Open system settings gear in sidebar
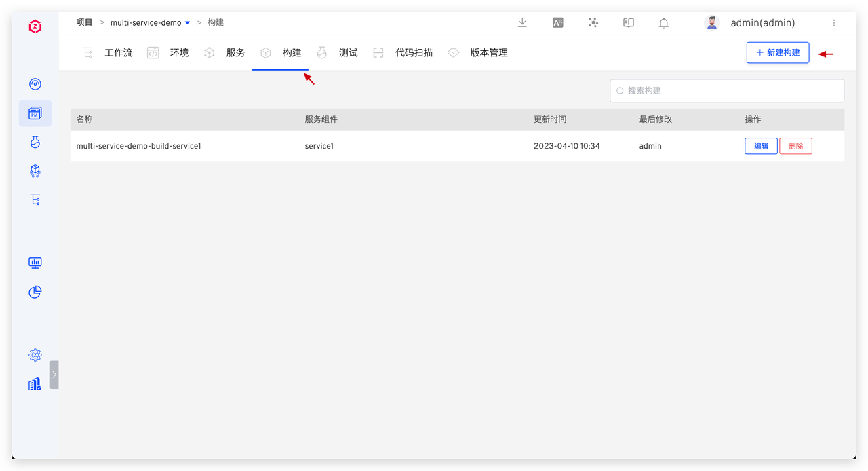868x471 pixels. pyautogui.click(x=35, y=355)
